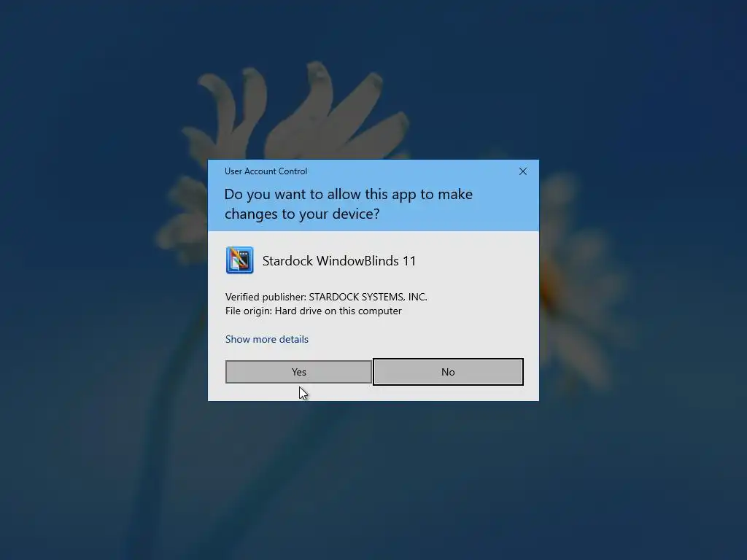Click No to deny changes
Viewport: 747px width, 560px height.
(448, 372)
